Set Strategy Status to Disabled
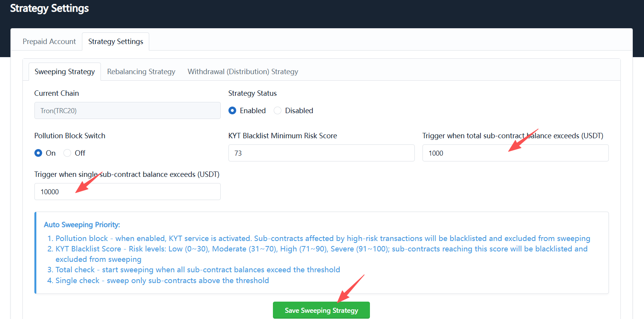 coord(278,110)
